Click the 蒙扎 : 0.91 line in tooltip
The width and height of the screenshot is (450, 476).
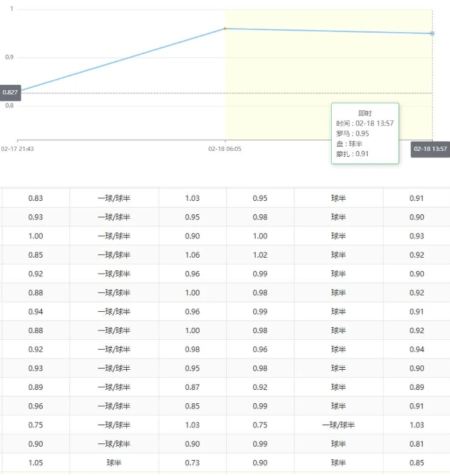(x=353, y=154)
